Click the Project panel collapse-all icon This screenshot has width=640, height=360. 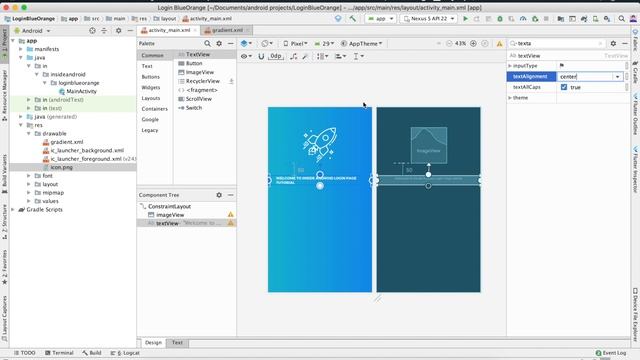pos(104,31)
